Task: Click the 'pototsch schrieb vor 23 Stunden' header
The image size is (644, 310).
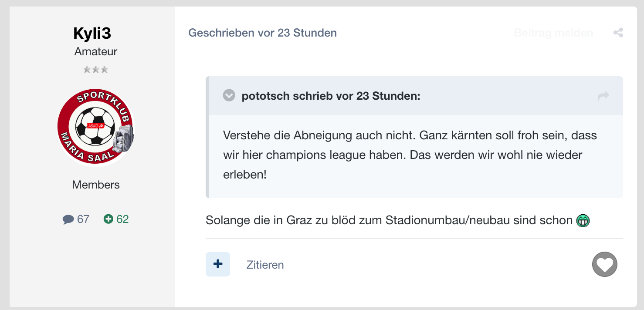Action: [x=331, y=96]
